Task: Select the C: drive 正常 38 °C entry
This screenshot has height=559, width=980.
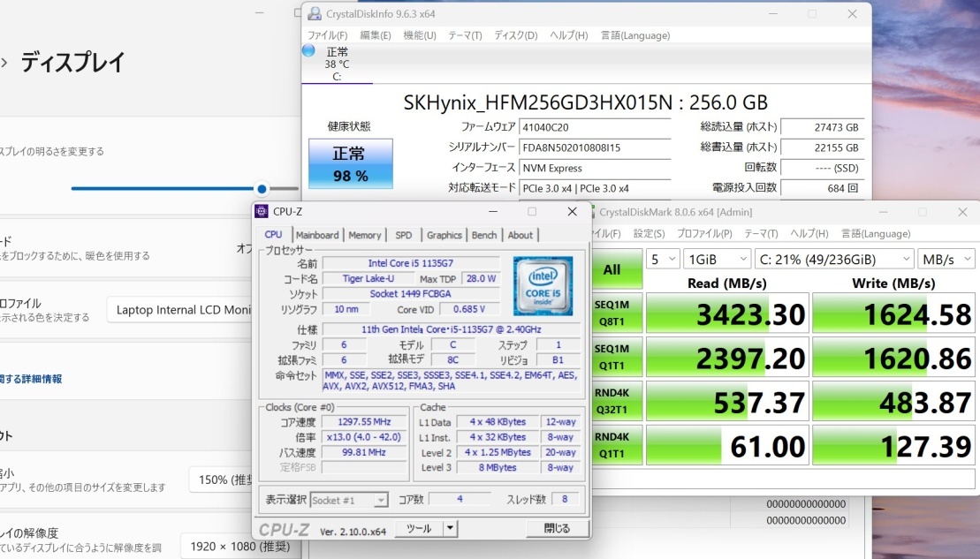Action: [x=337, y=64]
